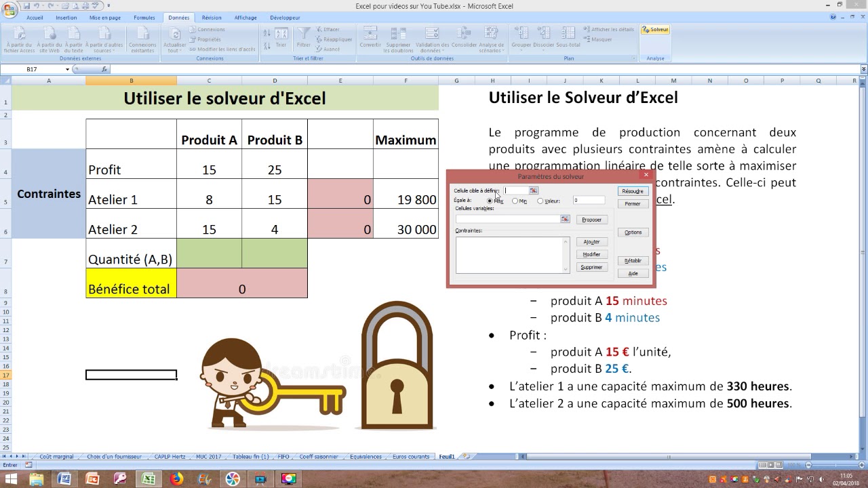Switch to the 'Mise en page' tab
868x488 pixels.
point(105,18)
